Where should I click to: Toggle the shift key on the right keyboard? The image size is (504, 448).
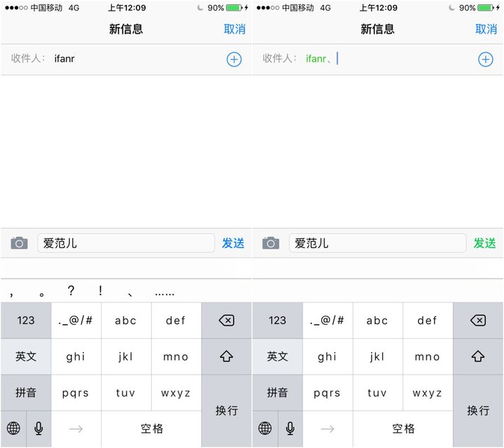478,356
